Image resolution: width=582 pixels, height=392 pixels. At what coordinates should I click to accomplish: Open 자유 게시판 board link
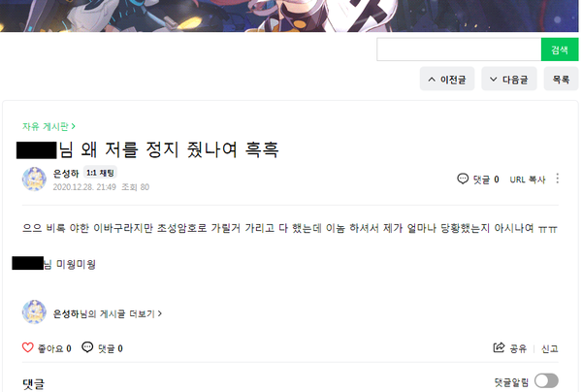coord(48,126)
